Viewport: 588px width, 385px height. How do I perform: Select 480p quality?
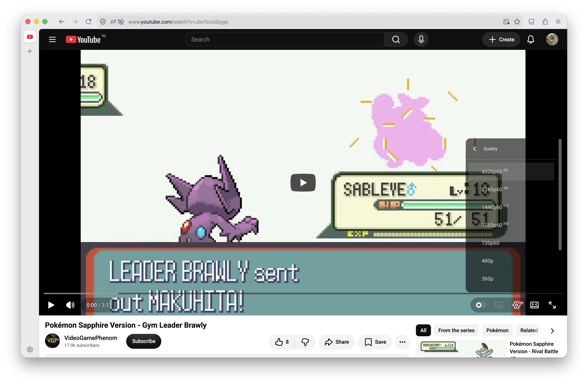(511, 261)
